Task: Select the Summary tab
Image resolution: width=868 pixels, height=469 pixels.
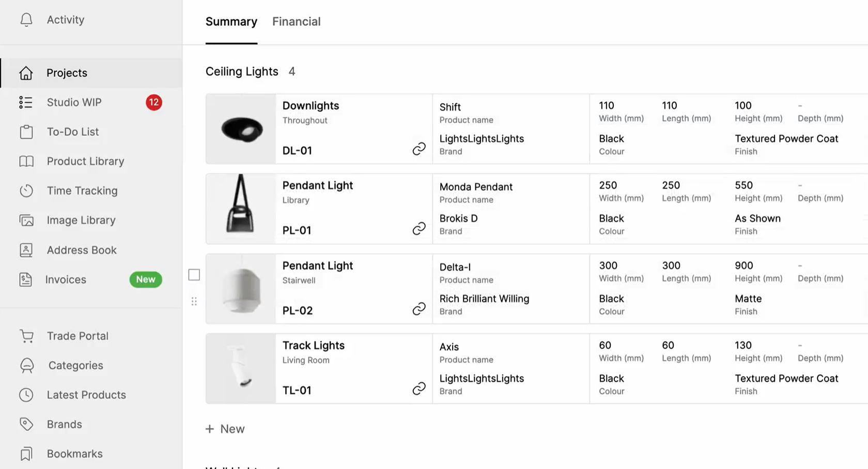Action: [231, 22]
